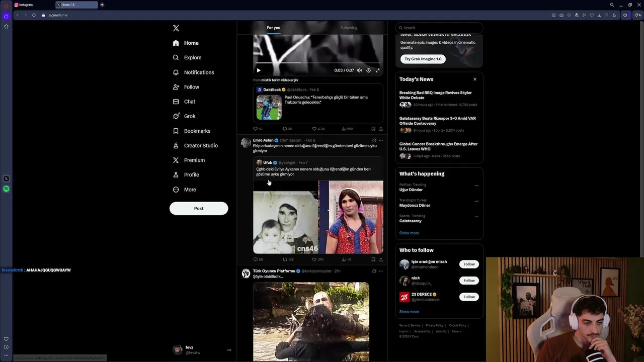
Task: Click Try Grok Imagine 1.0 button
Action: 423,59
